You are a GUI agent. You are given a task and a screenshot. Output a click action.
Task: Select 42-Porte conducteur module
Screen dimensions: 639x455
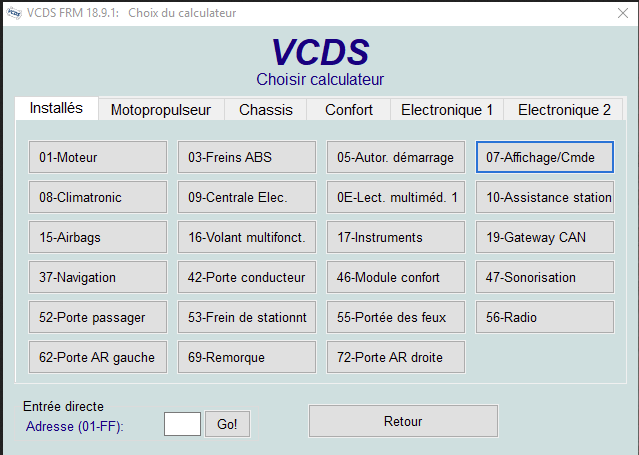[x=247, y=277]
